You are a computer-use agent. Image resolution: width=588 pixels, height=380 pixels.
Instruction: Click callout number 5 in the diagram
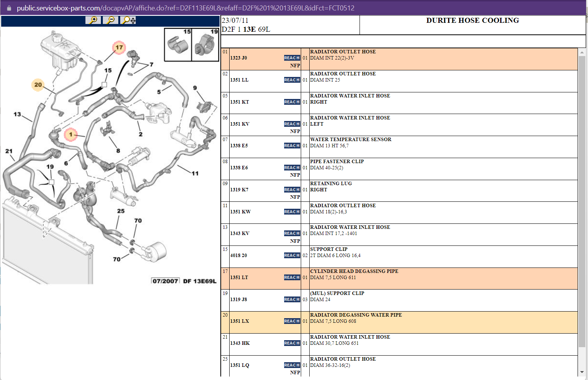tap(159, 92)
